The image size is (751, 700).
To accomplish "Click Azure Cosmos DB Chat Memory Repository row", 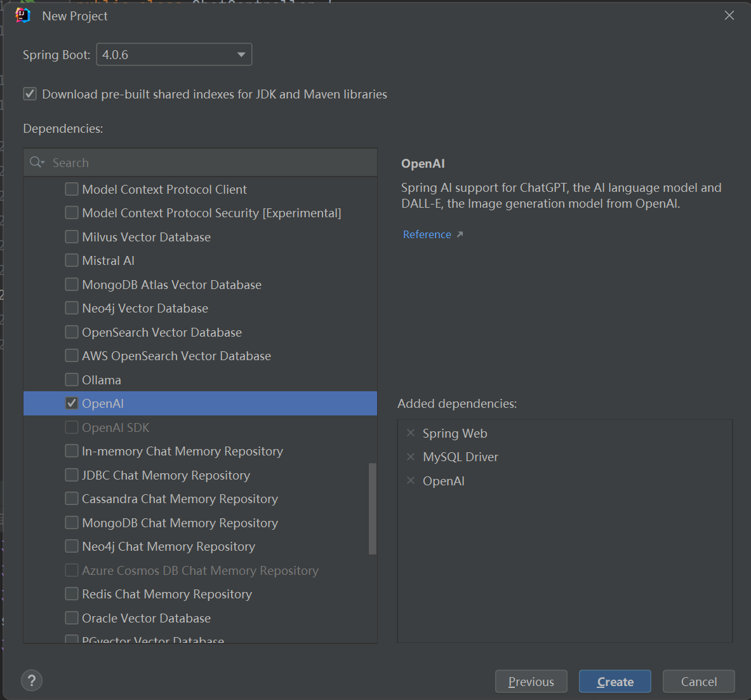I will [200, 570].
